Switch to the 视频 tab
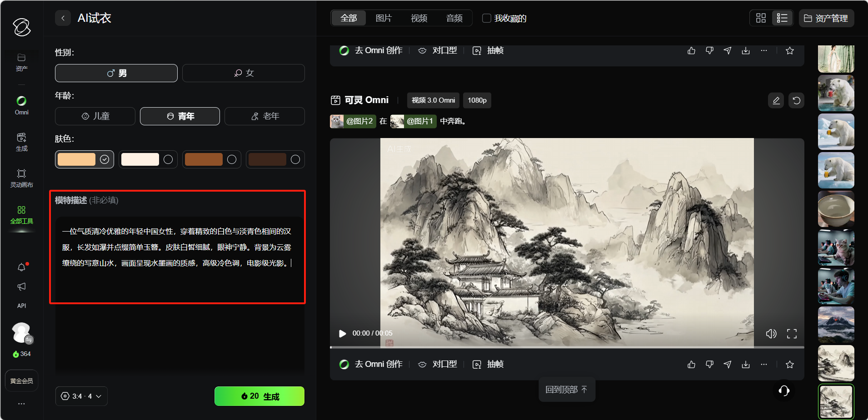Image resolution: width=868 pixels, height=420 pixels. click(419, 18)
